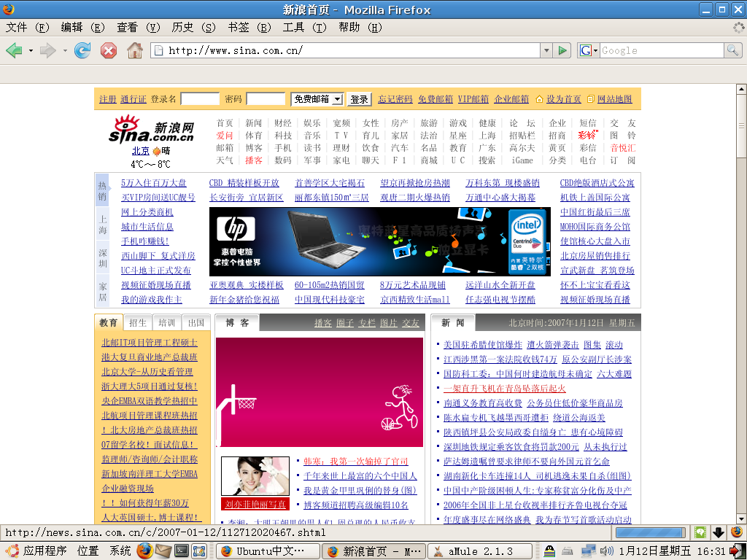Click the Ubuntu logo beside 应用程序
Screen dimensions: 747x560
pyautogui.click(x=12, y=551)
